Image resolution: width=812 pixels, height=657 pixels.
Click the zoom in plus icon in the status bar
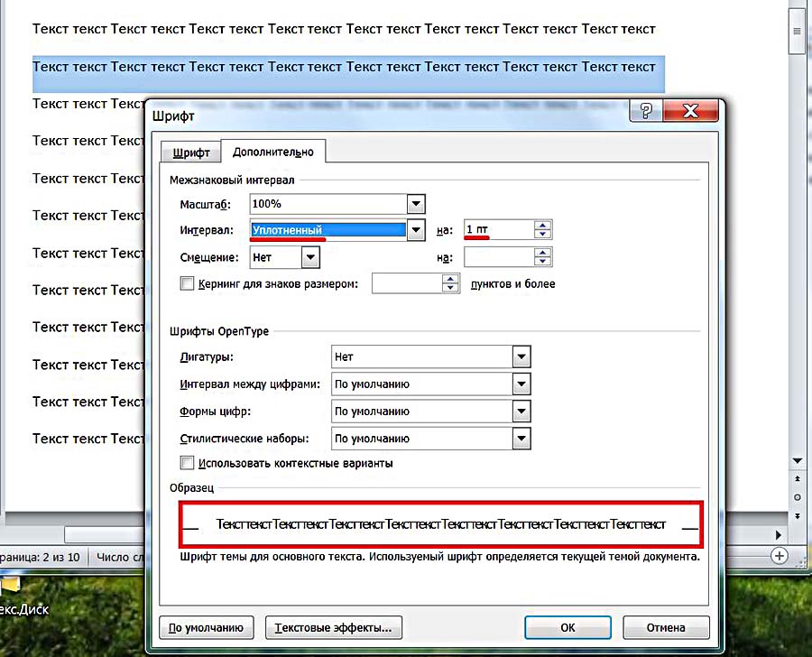[x=780, y=555]
